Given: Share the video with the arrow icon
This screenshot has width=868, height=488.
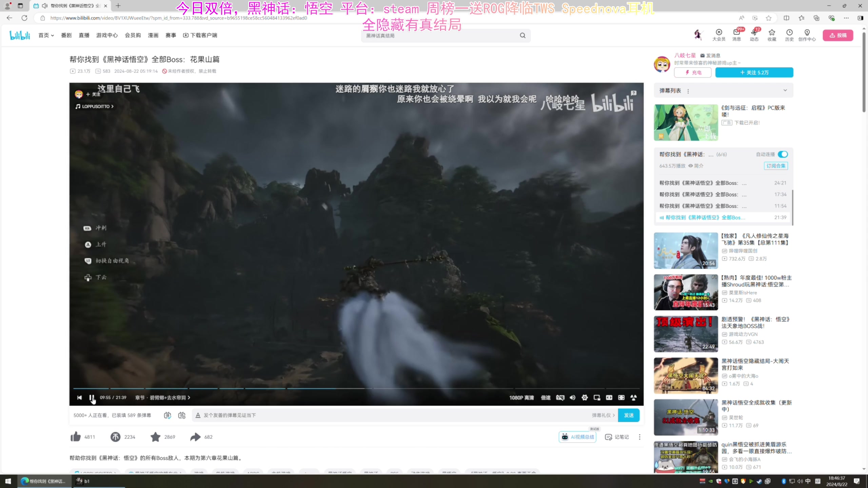Looking at the screenshot, I should click(195, 437).
